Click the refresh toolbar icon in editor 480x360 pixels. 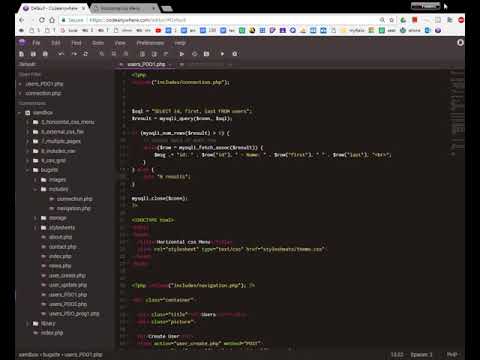pyautogui.click(x=86, y=54)
